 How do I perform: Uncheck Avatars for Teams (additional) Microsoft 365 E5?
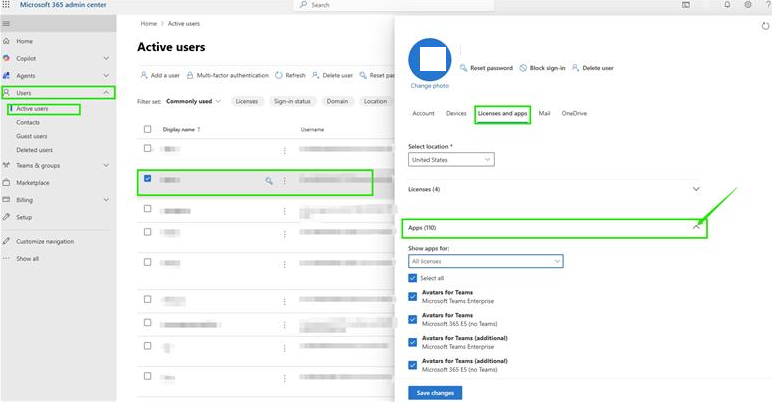(x=413, y=365)
